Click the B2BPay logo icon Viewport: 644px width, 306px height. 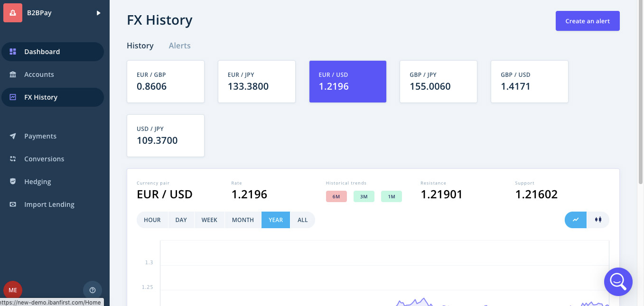[x=13, y=13]
